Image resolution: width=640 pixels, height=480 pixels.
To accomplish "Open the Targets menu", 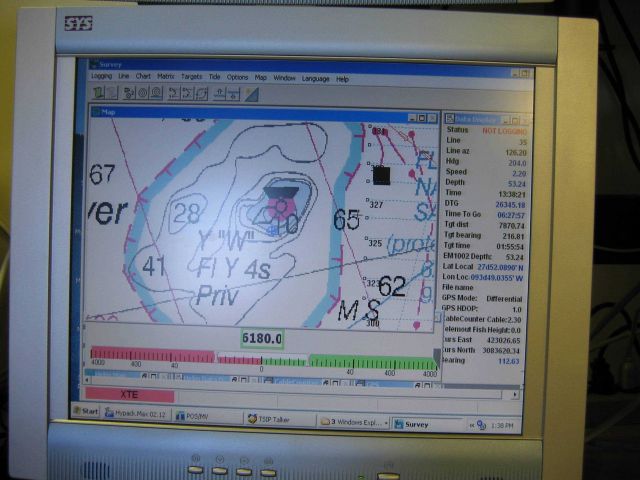I will (x=191, y=77).
